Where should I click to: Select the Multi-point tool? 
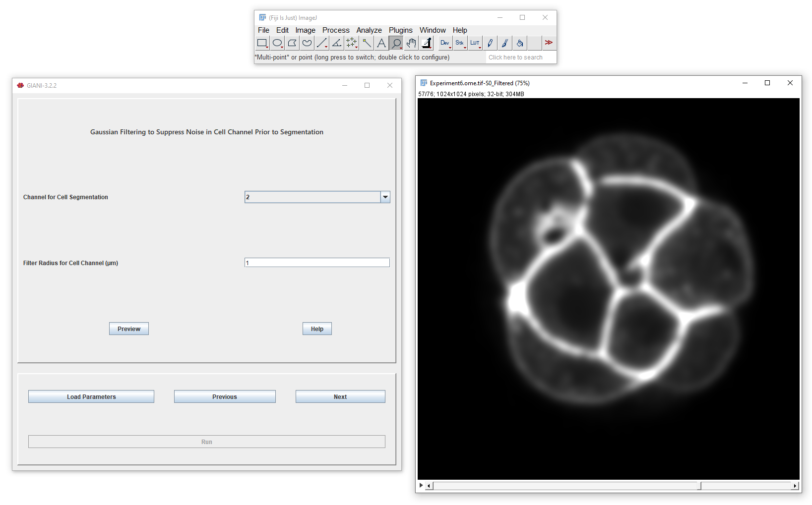(352, 43)
